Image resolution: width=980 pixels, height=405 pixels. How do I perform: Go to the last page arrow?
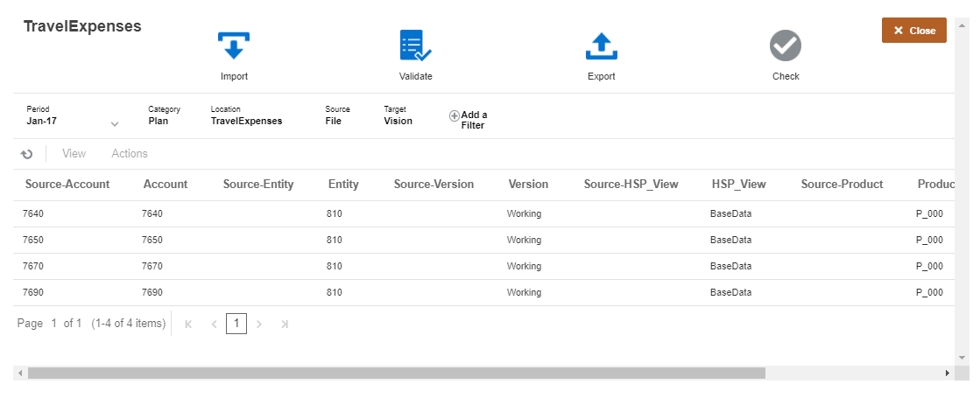(x=284, y=324)
